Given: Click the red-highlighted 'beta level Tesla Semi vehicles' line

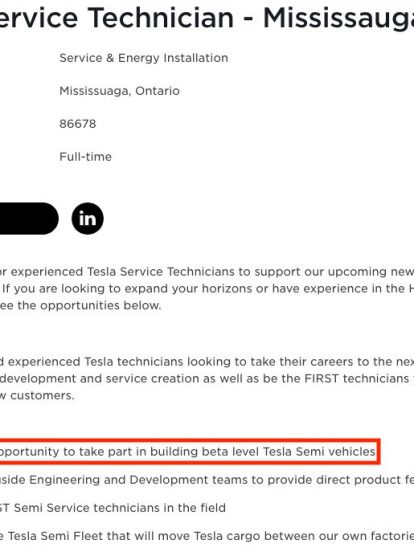Looking at the screenshot, I should (188, 451).
